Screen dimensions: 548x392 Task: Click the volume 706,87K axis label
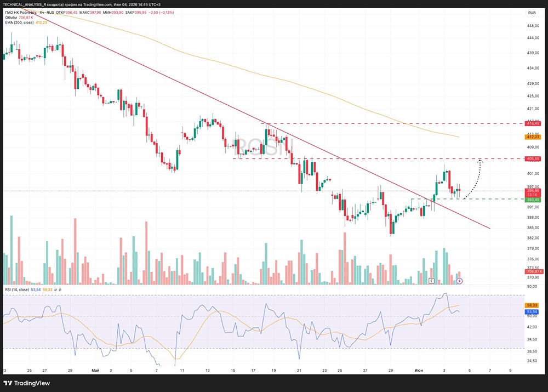tap(534, 271)
